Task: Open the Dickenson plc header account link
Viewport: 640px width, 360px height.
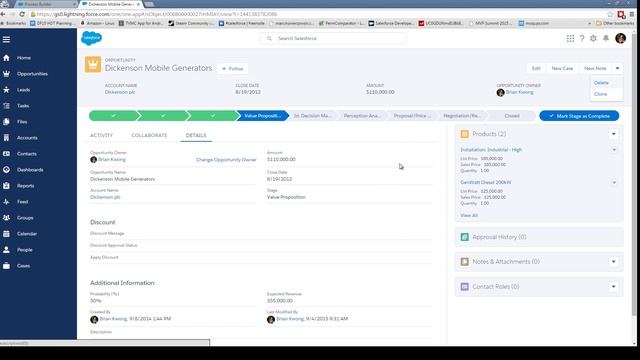Action: [120, 92]
